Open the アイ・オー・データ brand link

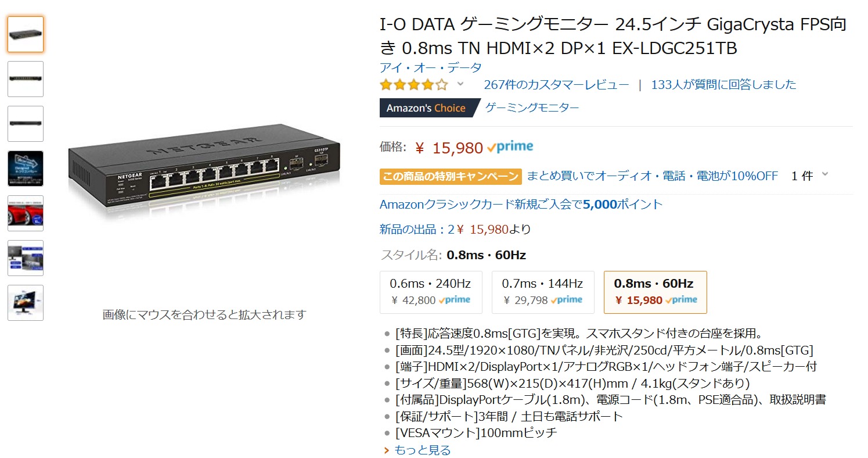coord(430,67)
